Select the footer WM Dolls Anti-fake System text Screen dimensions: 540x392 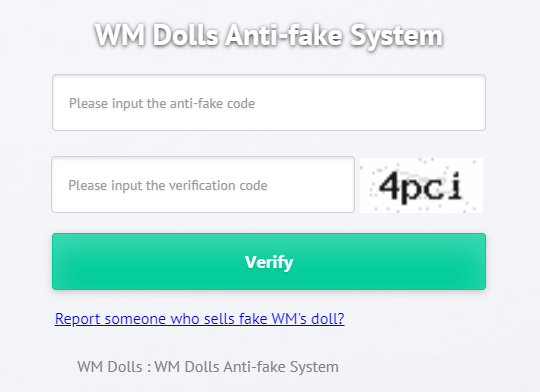tap(246, 367)
